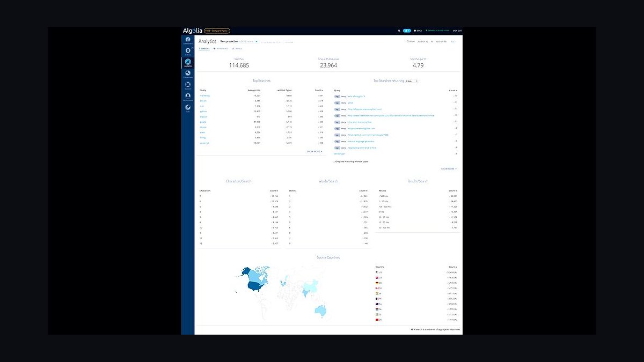
Task: Open the javascript query link
Action: coord(204,143)
